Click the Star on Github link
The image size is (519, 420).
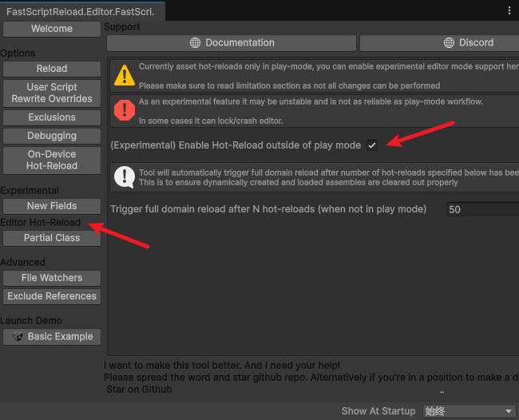tap(140, 390)
